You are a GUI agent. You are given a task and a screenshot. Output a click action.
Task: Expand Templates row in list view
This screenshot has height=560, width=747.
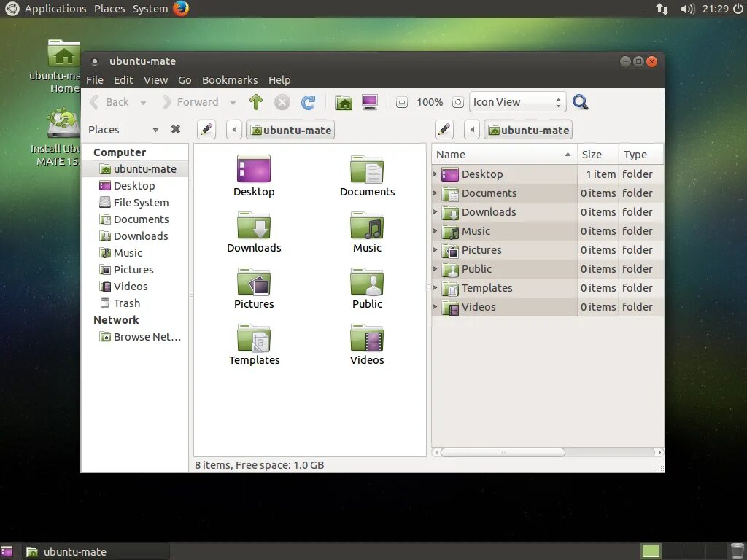(x=435, y=287)
